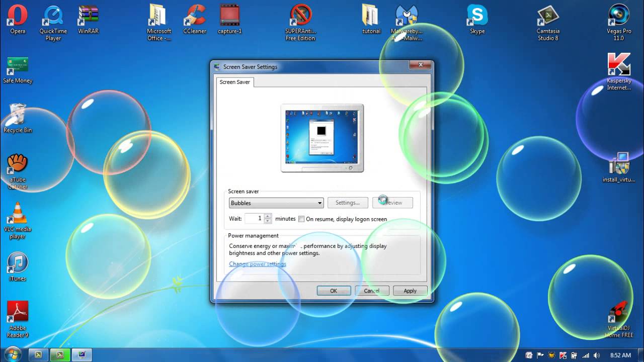
Task: Switch to second highlighted Camtasia taskbar button
Action: click(60, 355)
